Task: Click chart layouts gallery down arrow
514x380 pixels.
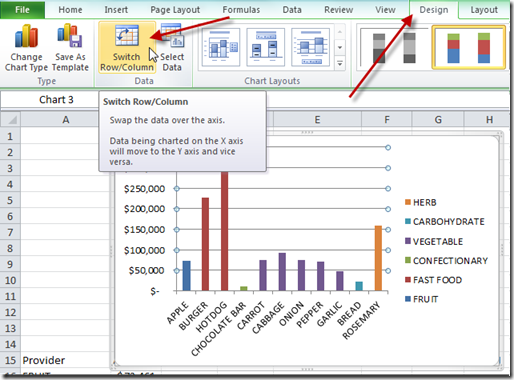Action: pyautogui.click(x=340, y=47)
